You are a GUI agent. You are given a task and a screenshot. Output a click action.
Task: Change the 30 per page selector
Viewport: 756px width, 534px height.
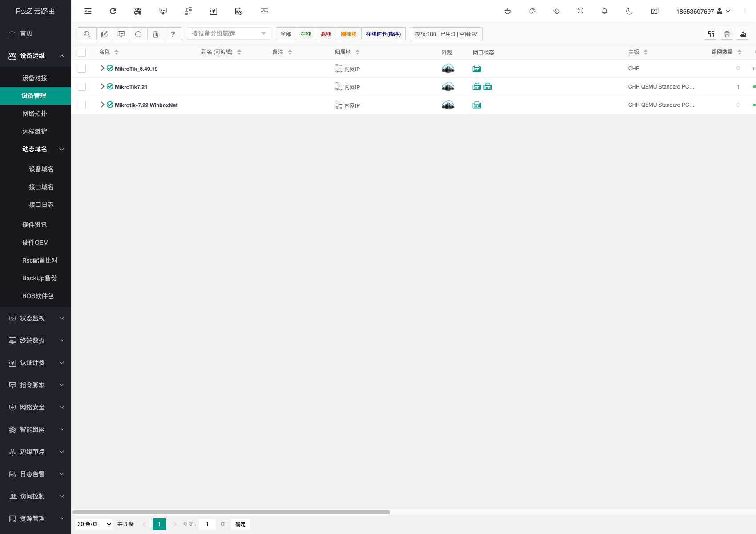tap(94, 524)
